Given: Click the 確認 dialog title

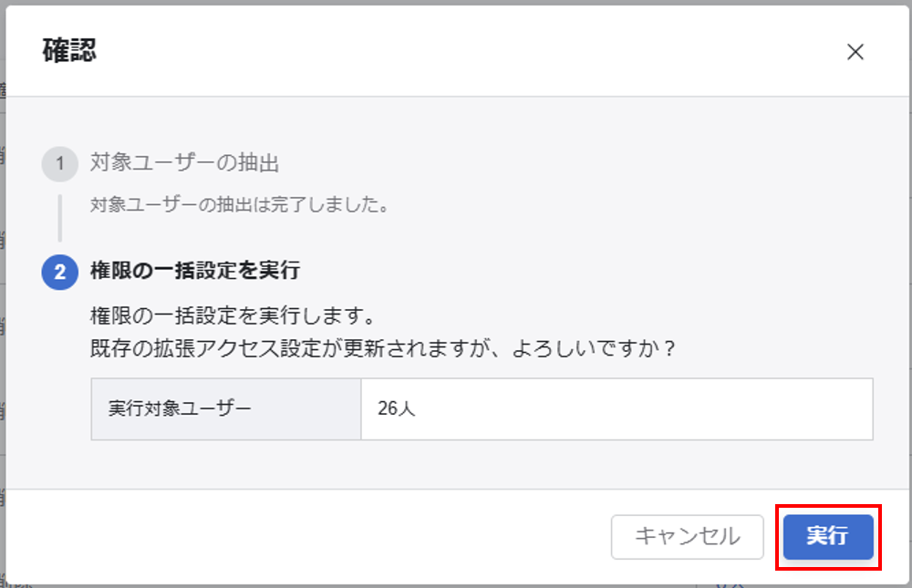Looking at the screenshot, I should [x=69, y=51].
